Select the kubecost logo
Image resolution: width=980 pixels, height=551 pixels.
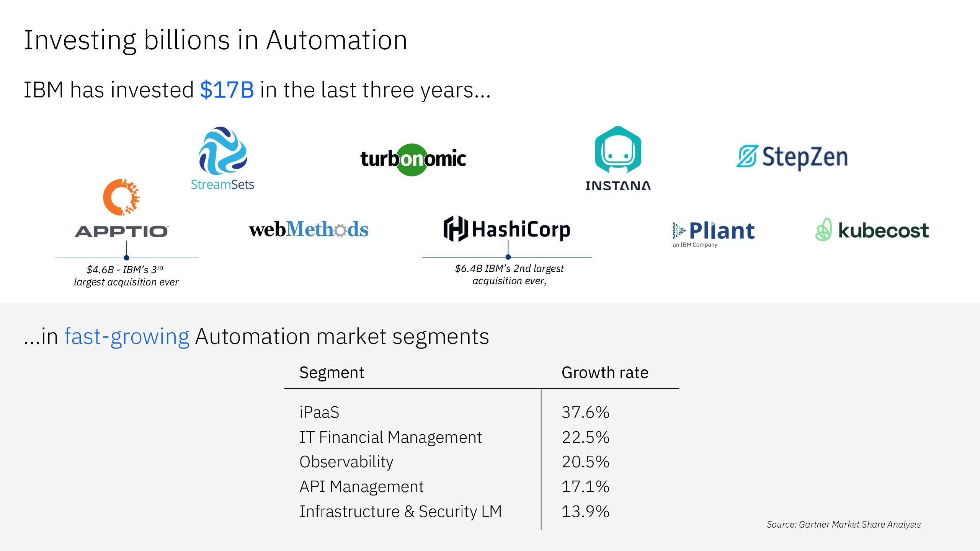click(872, 230)
